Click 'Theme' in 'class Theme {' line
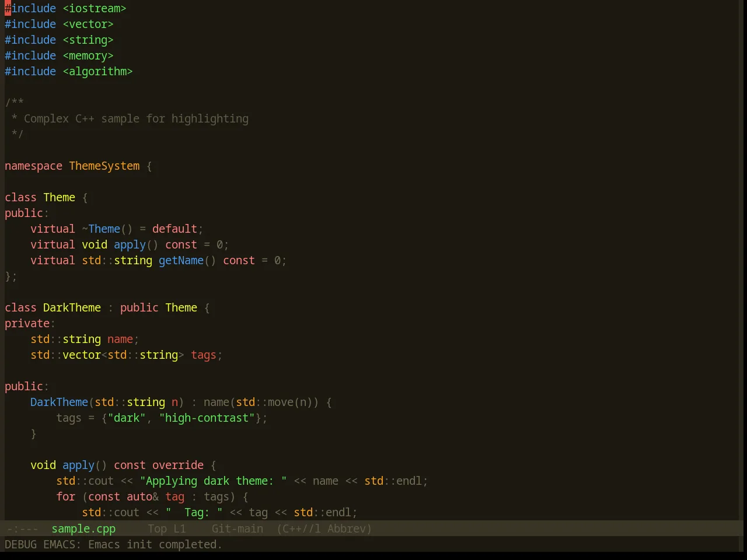Screen dimensions: 747x560 pyautogui.click(x=59, y=197)
